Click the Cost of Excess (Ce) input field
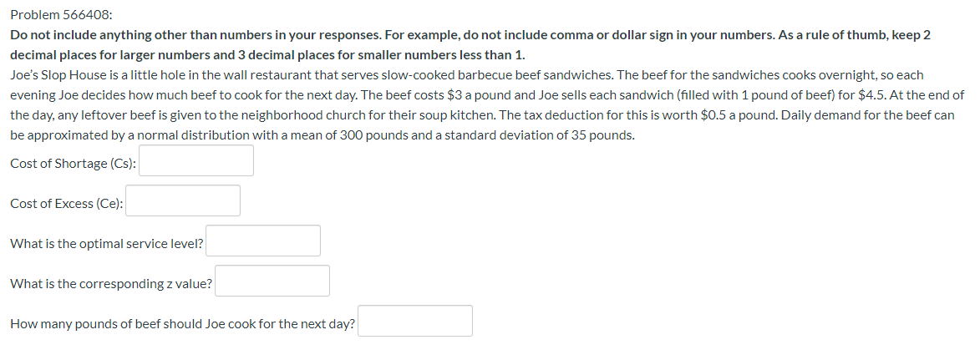 click(183, 200)
